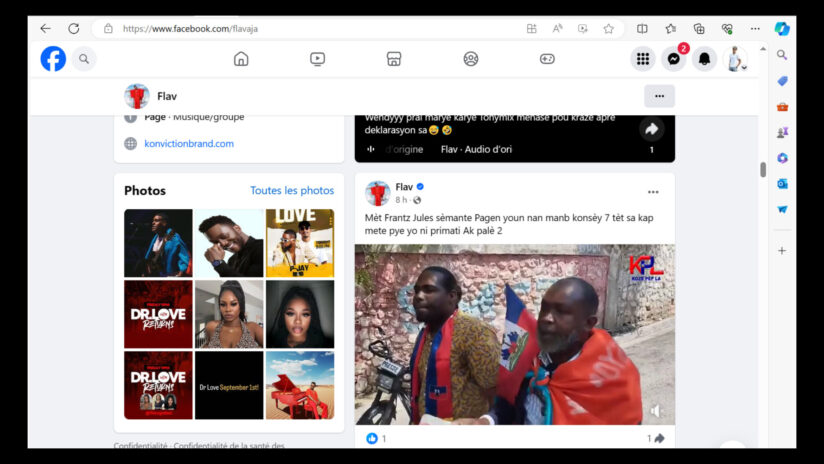Open page header three-dot options
This screenshot has height=464, width=824.
[x=659, y=96]
